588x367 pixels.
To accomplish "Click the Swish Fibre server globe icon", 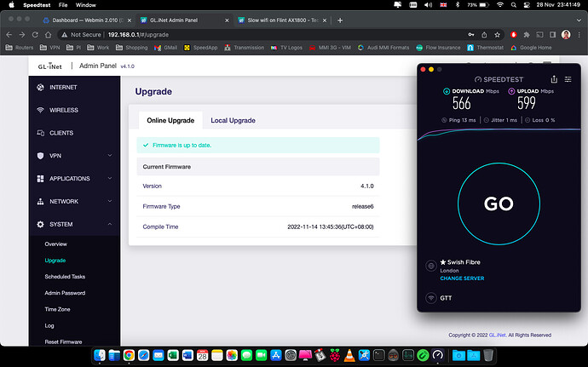I will tap(431, 266).
